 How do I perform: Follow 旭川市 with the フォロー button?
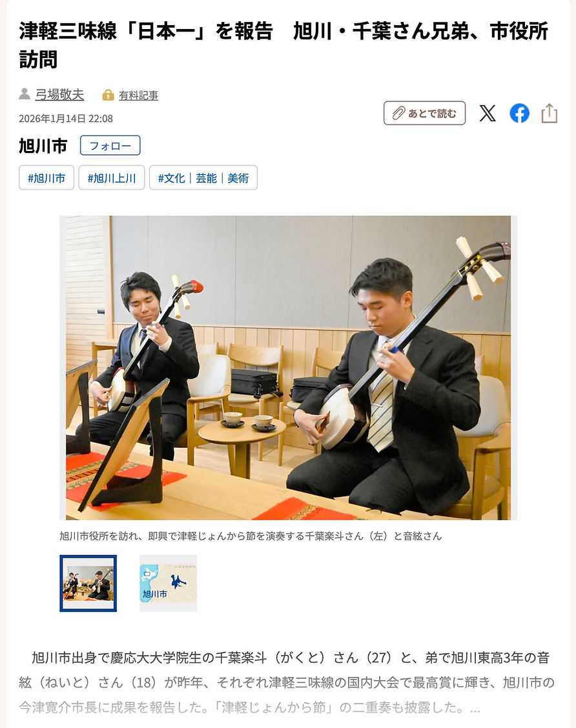(x=110, y=146)
